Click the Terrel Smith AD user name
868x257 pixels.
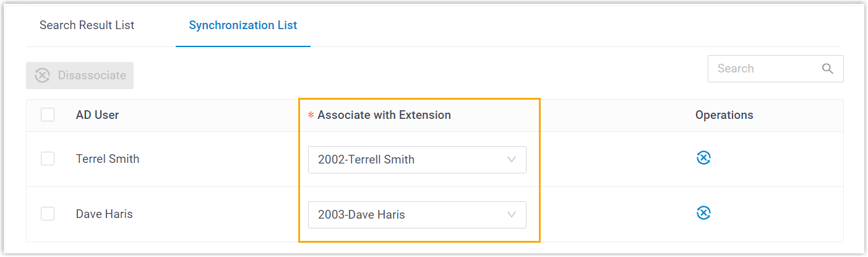tap(108, 159)
